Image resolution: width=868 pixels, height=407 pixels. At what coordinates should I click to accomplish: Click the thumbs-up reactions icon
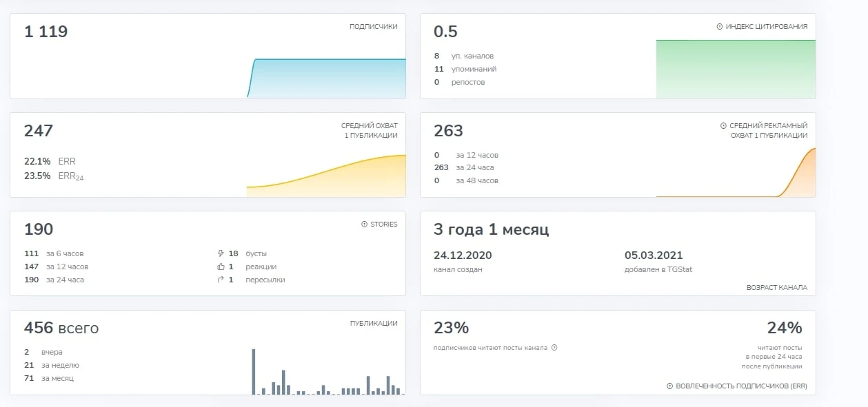click(x=221, y=267)
